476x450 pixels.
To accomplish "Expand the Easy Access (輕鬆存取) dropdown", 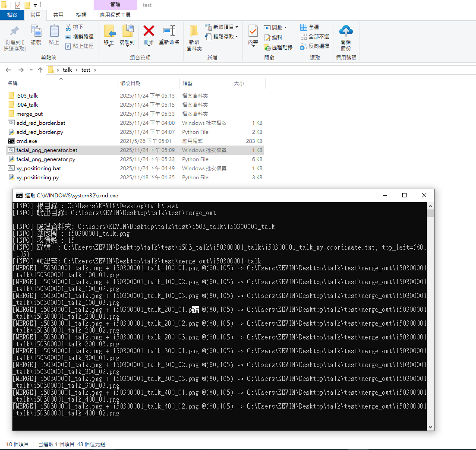I will (236, 37).
